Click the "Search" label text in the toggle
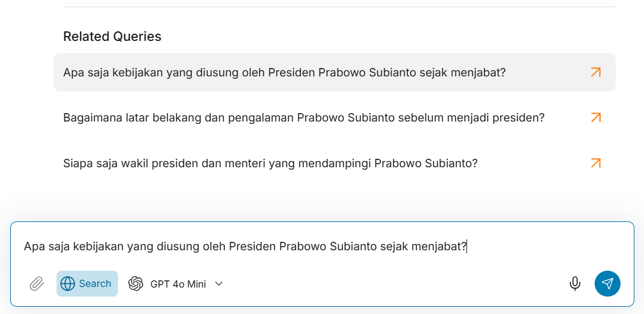 (95, 284)
